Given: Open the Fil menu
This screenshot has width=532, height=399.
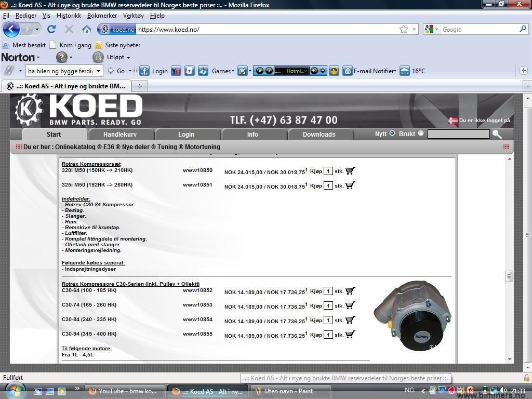Looking at the screenshot, I should pos(6,16).
